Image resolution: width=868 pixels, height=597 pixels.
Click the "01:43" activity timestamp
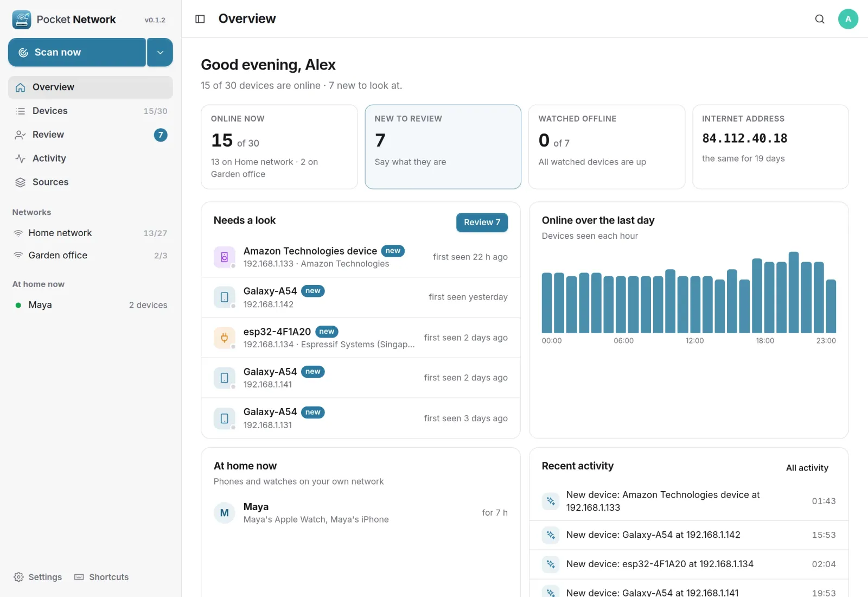click(824, 501)
